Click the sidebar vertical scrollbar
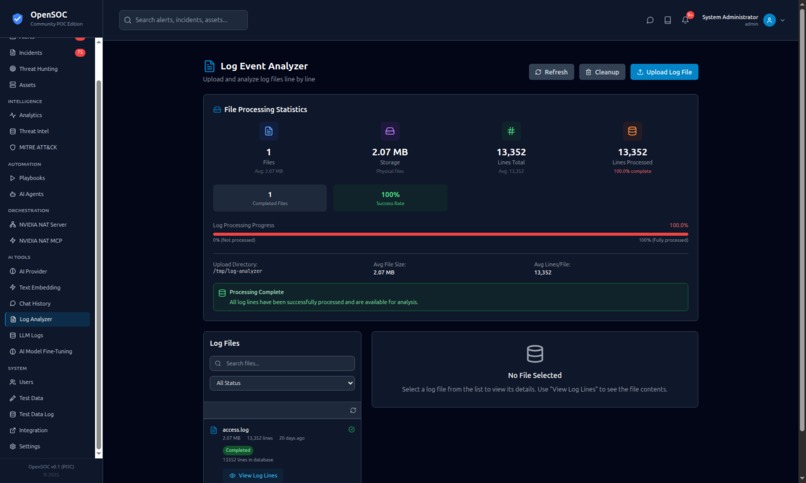806x483 pixels. 99,265
